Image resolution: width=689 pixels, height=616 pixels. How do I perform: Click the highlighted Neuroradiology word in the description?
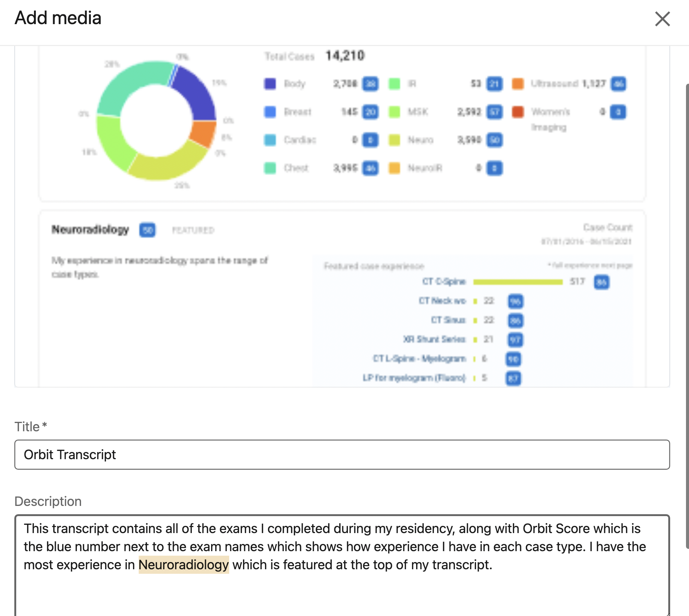coord(184,565)
